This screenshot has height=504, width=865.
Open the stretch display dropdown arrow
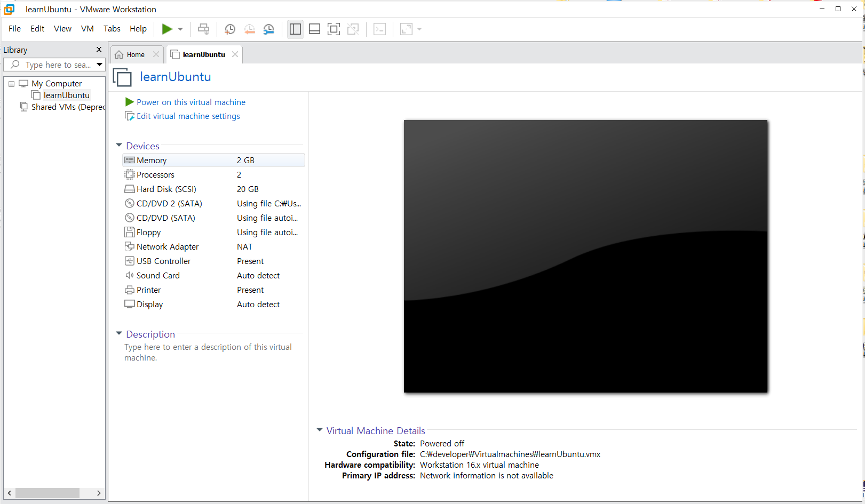coord(419,29)
